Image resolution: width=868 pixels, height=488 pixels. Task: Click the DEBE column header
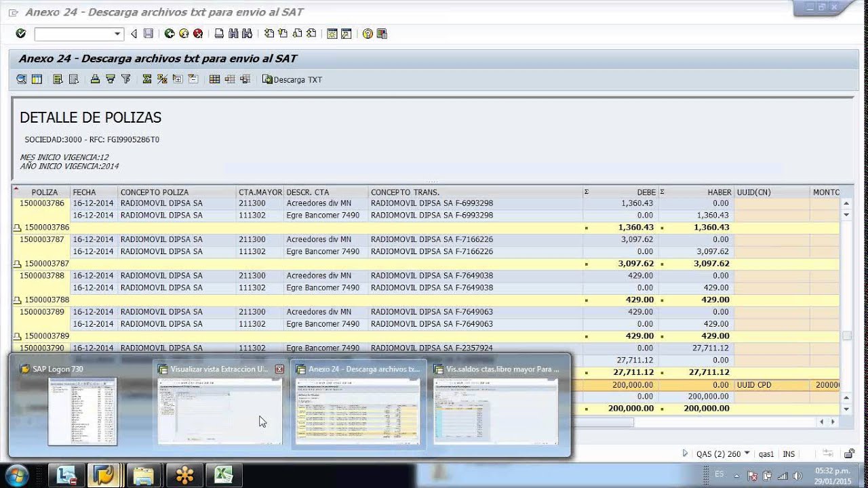click(x=620, y=192)
